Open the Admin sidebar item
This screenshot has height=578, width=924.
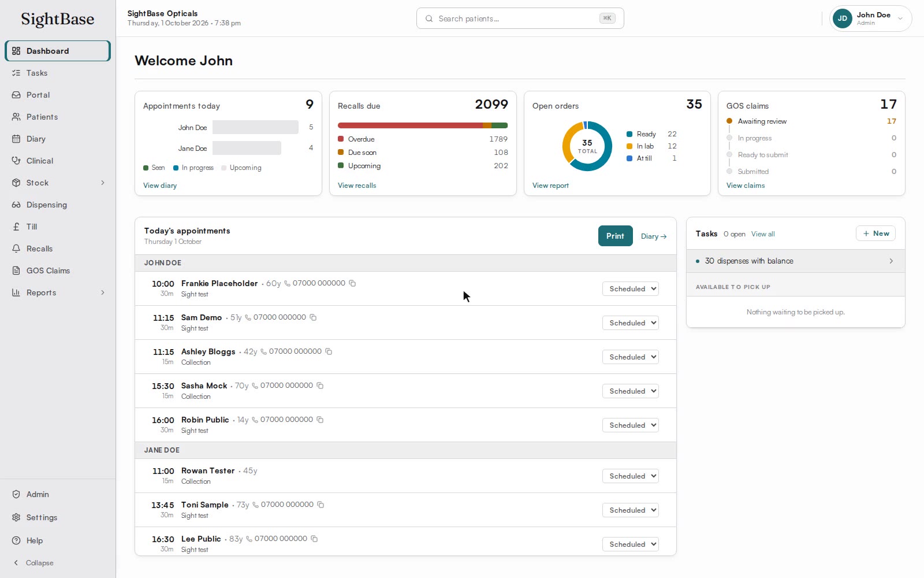pos(58,494)
